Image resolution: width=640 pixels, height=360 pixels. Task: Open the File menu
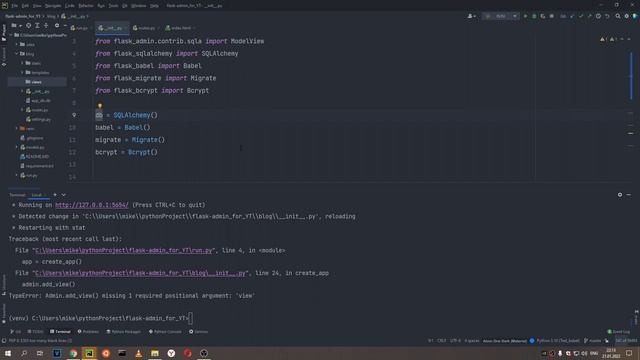[15, 6]
